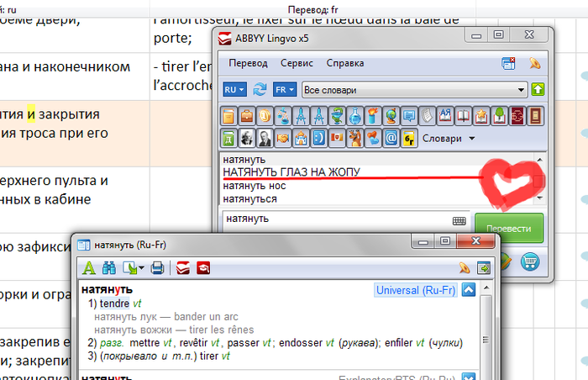Click the church building dictionary icon
This screenshot has width=588, height=380.
pyautogui.click(x=301, y=139)
